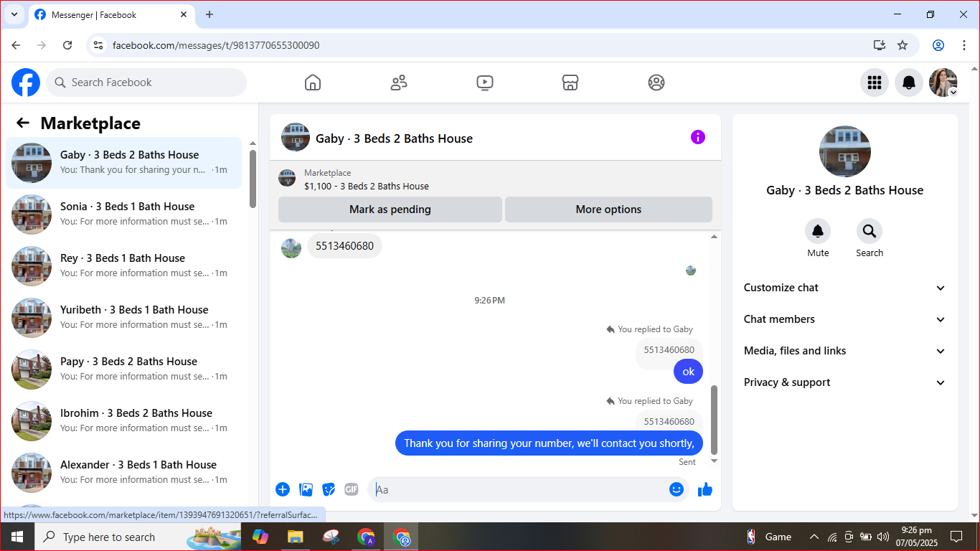Send a thumbs-up like

[x=705, y=489]
